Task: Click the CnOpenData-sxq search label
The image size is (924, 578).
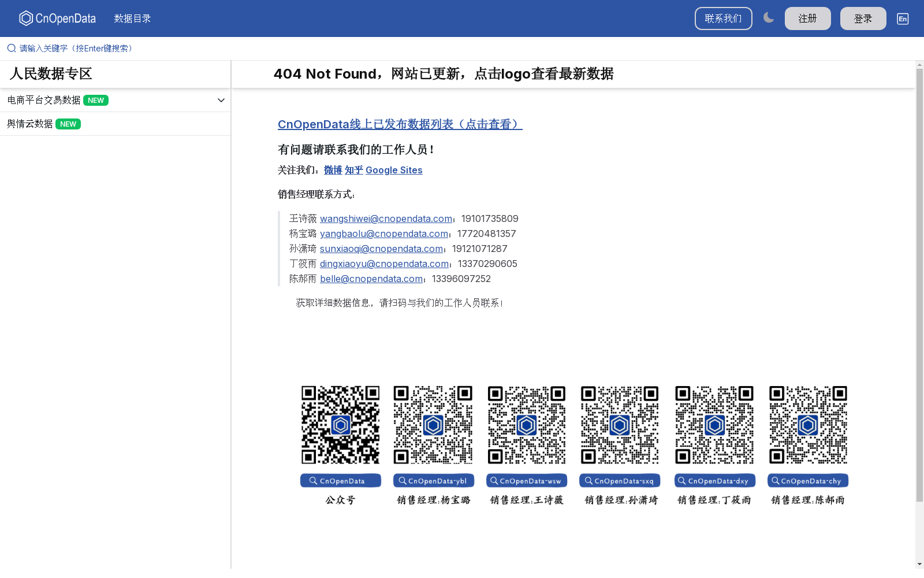Action: pyautogui.click(x=620, y=481)
